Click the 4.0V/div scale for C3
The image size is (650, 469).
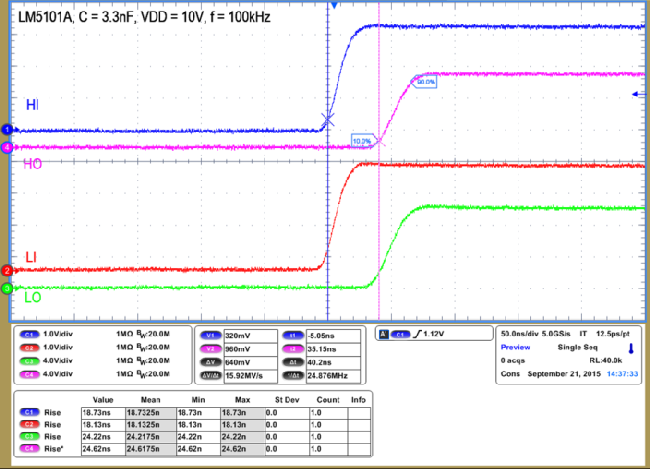point(58,360)
